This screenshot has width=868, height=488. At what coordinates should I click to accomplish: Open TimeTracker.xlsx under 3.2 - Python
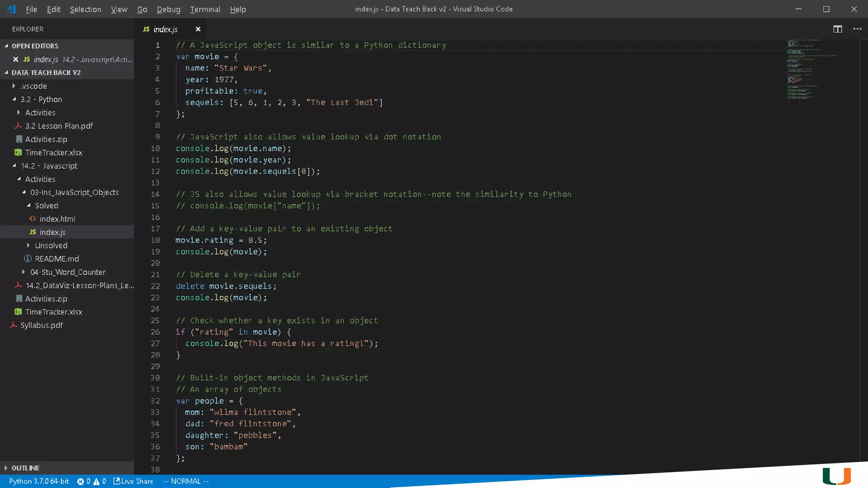(53, 152)
